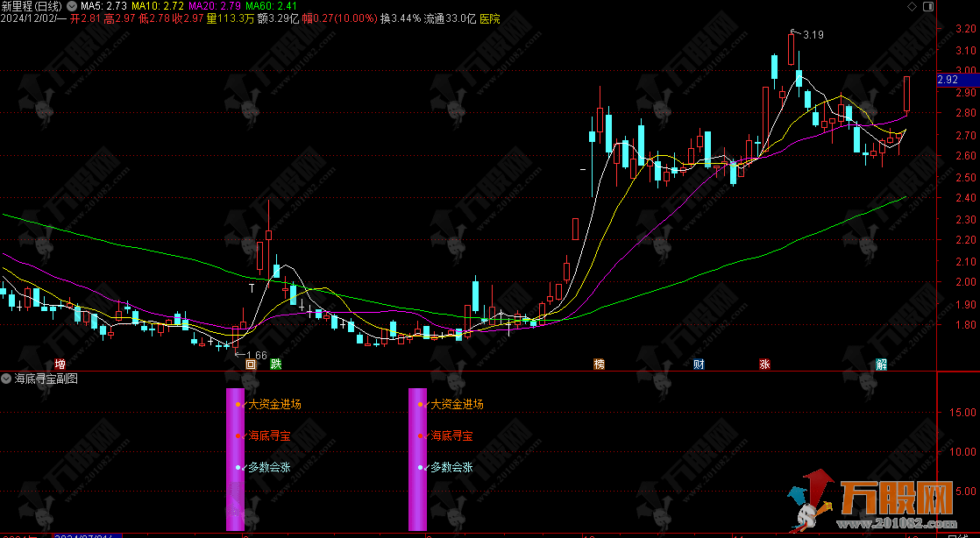Click the blue 2.92 price tag on axis
The width and height of the screenshot is (980, 538).
(958, 80)
